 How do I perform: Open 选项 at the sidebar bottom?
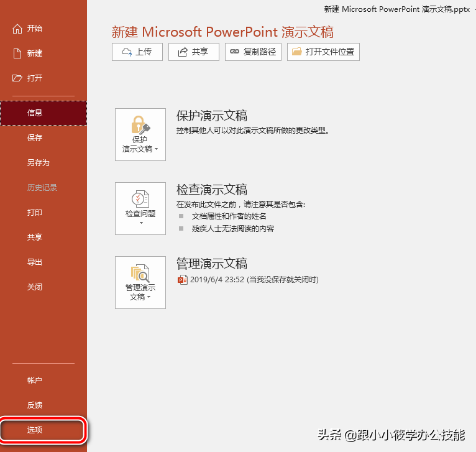[42, 430]
